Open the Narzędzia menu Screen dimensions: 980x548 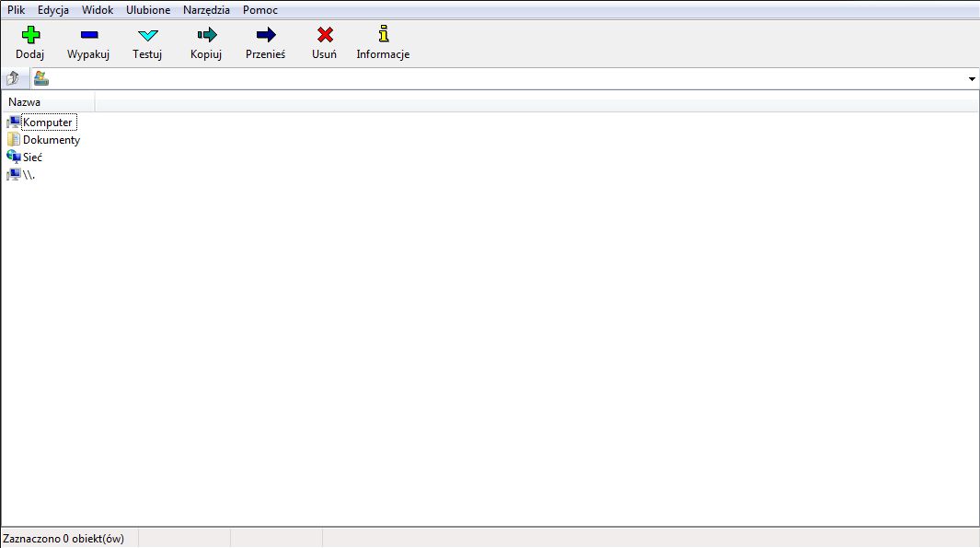206,10
